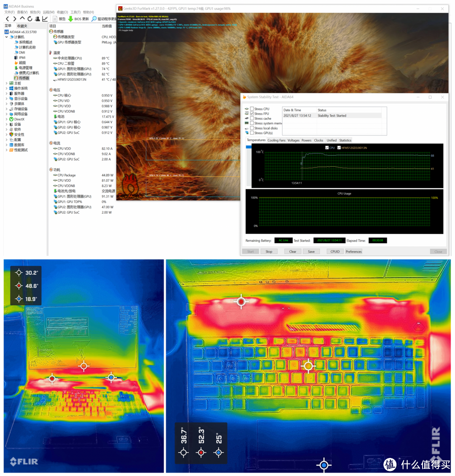The width and height of the screenshot is (455, 476).
Task: Click the Stop button in Stability Test
Action: point(269,252)
